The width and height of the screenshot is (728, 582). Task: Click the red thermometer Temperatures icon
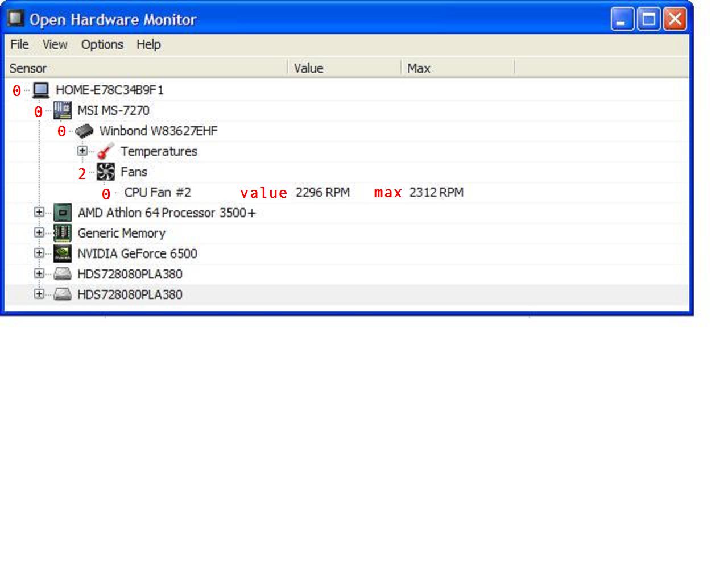click(x=106, y=152)
